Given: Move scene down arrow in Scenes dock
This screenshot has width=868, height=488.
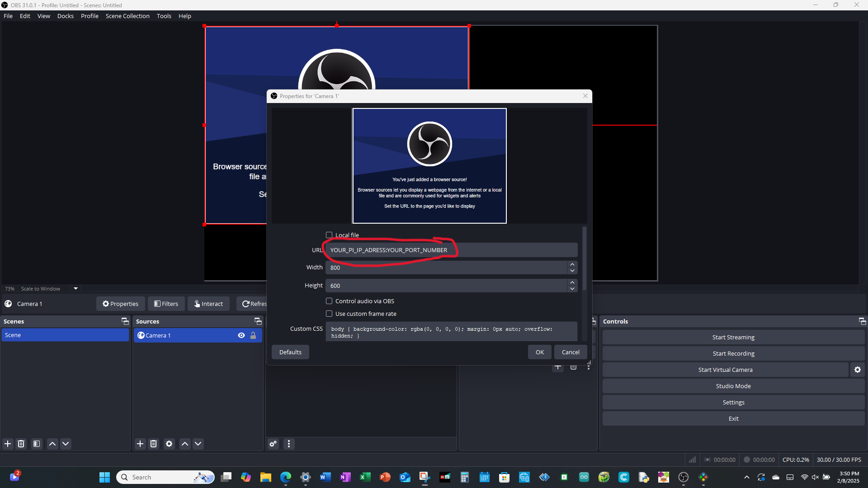Looking at the screenshot, I should tap(66, 444).
